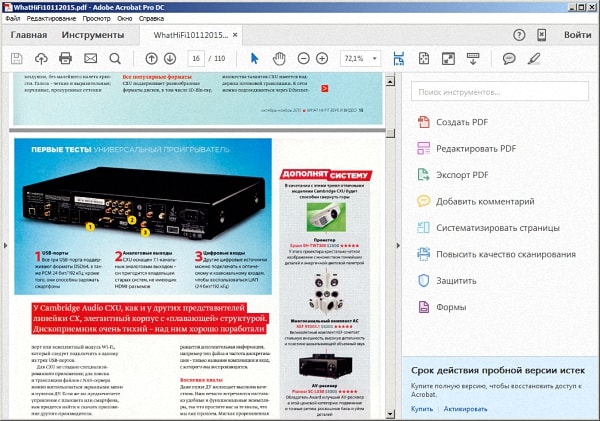This screenshot has height=421, width=600.
Task: Select the highlight text pen icon
Action: point(534,59)
